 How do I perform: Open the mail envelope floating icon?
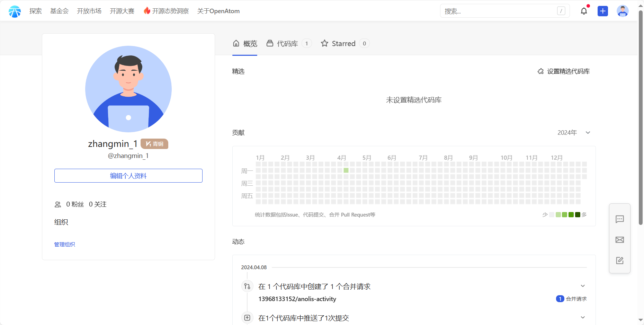620,240
